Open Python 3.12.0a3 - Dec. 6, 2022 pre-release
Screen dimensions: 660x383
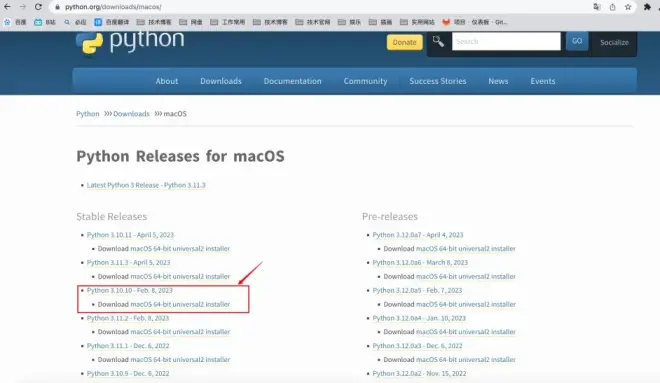coord(417,346)
